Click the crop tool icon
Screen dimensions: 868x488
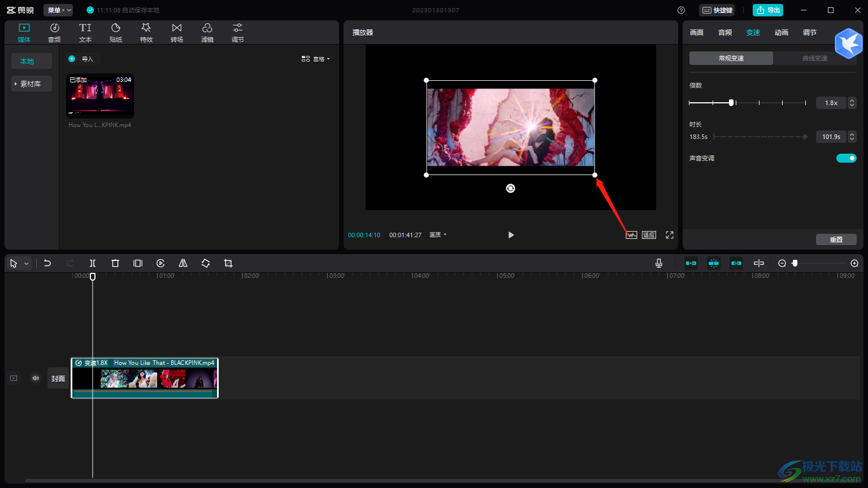(x=228, y=263)
